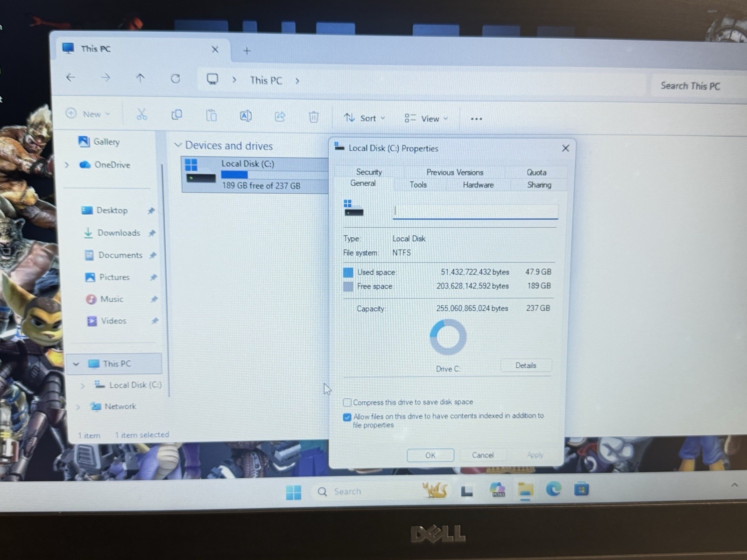The image size is (747, 560).
Task: Click the Rename toolbar icon
Action: click(x=246, y=116)
